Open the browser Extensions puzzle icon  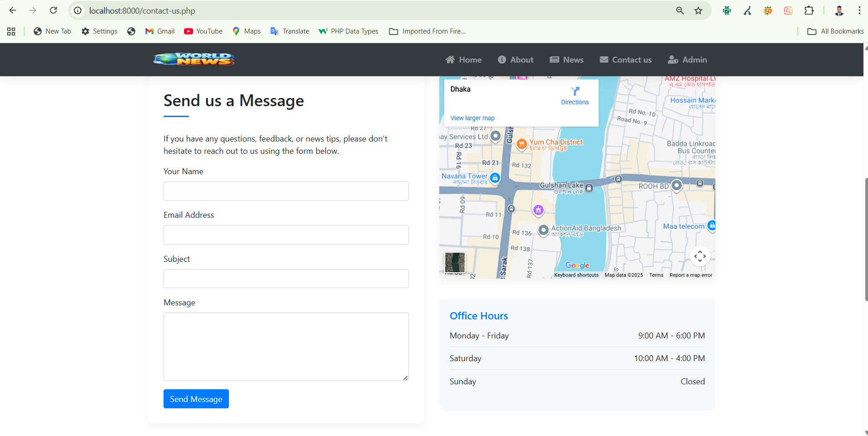tap(809, 10)
